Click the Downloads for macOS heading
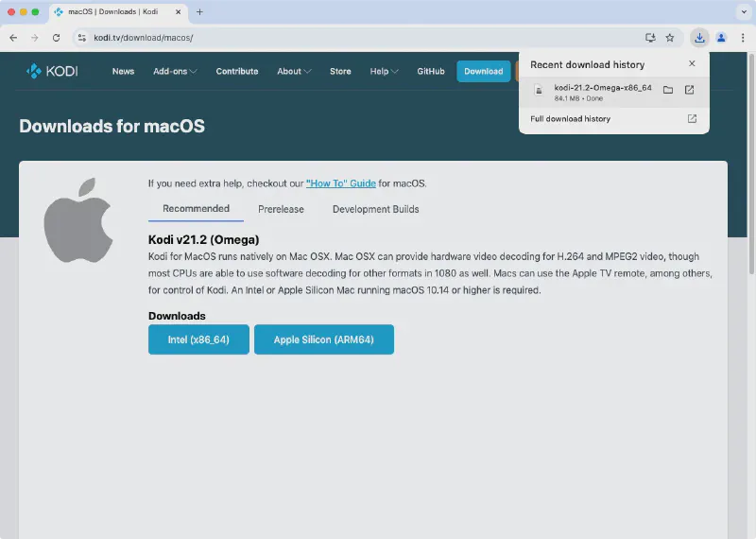The width and height of the screenshot is (756, 539). [112, 127]
